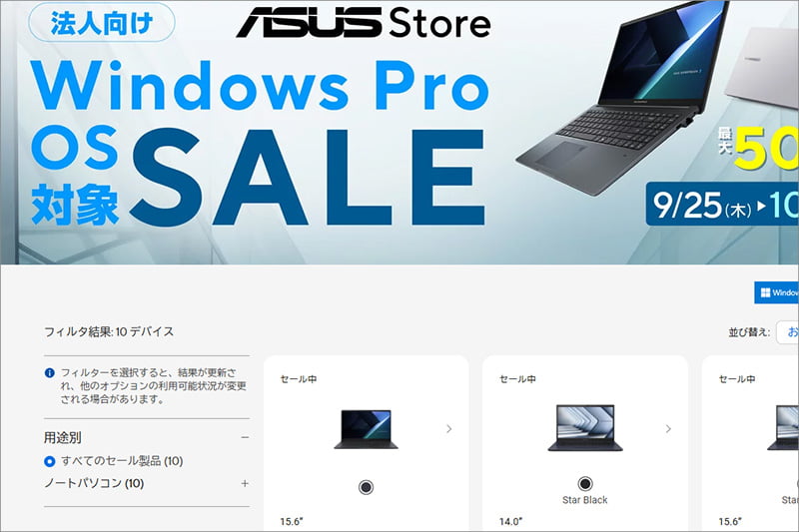Click the ASUS Store logo
The height and width of the screenshot is (532, 799).
tap(364, 23)
